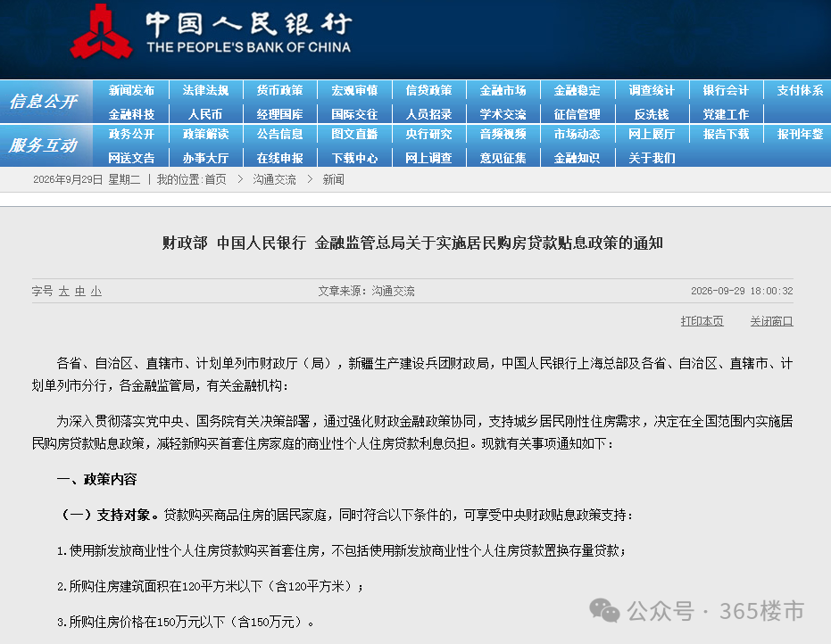Open 政务公开 under 服务互动

(131, 135)
